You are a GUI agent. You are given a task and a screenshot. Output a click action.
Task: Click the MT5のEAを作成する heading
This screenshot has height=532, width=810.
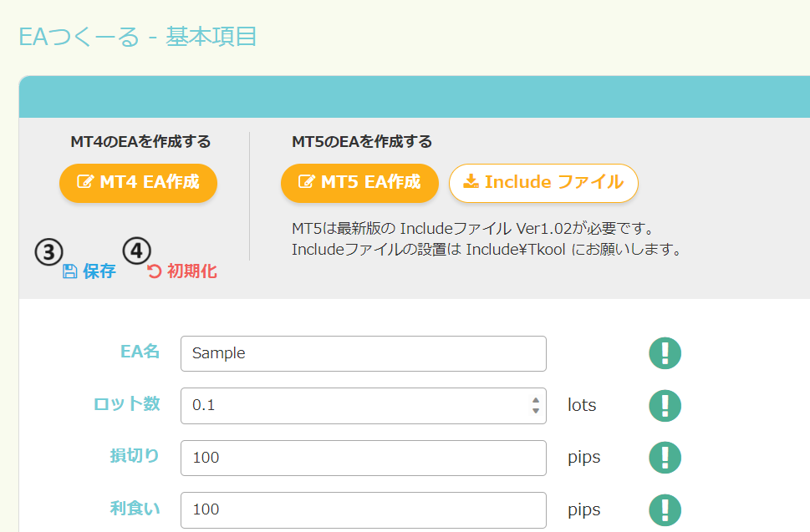pos(362,141)
